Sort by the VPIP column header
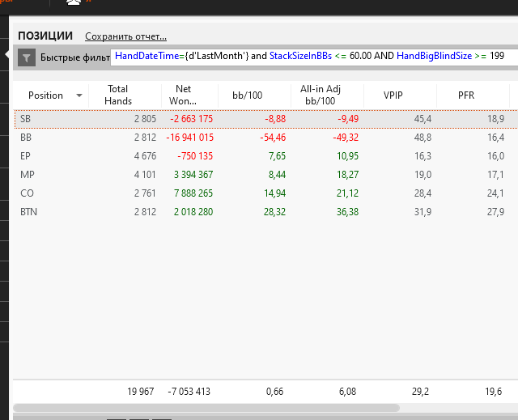The image size is (518, 420). click(393, 95)
